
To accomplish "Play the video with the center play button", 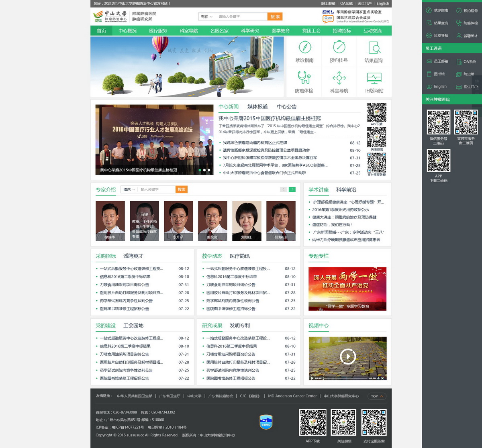I will tap(348, 356).
